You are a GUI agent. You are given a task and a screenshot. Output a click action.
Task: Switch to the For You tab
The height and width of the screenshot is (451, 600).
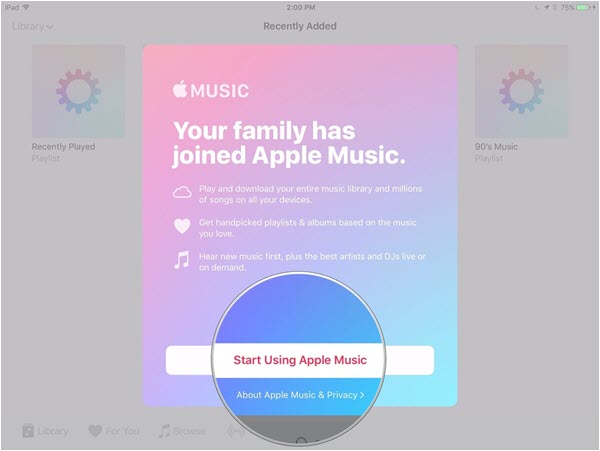(x=114, y=431)
